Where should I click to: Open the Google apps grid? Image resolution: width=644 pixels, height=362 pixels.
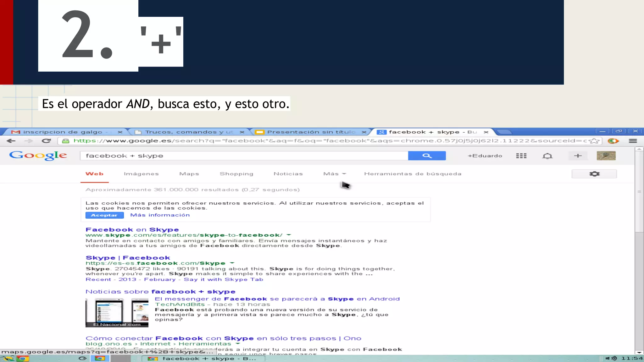(x=521, y=156)
